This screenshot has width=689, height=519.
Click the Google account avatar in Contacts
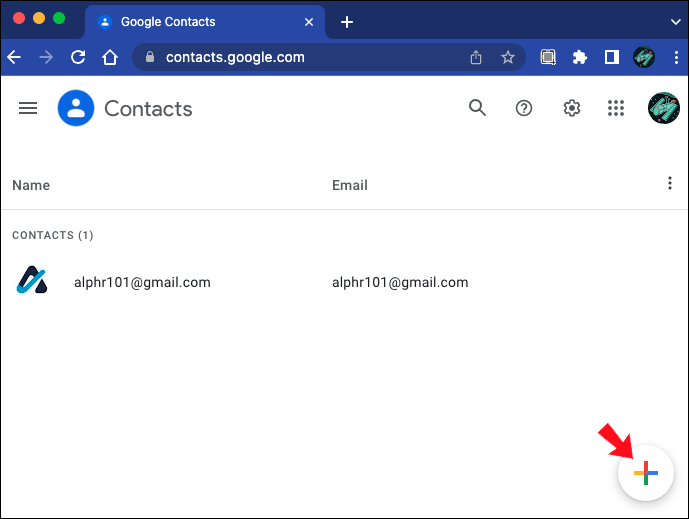pyautogui.click(x=664, y=108)
